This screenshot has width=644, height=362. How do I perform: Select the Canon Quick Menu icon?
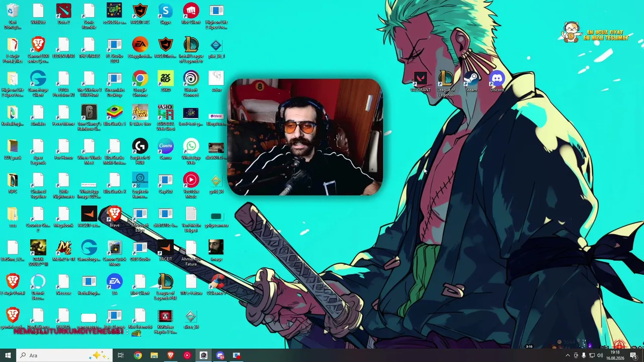point(114,253)
